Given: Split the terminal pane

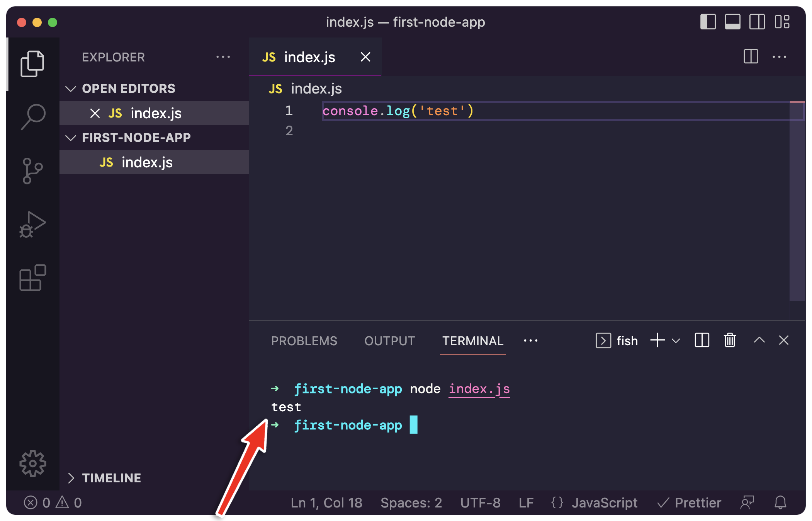Looking at the screenshot, I should coord(702,341).
